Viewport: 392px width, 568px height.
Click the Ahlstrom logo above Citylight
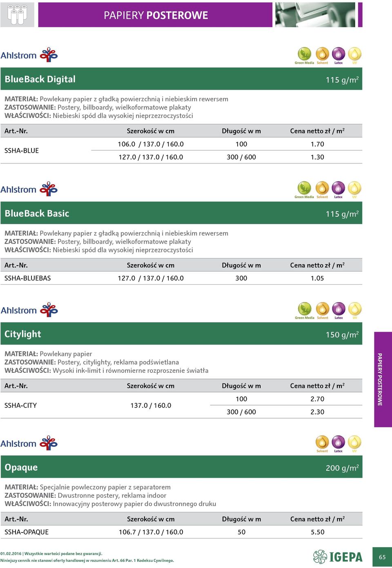pos(29,310)
